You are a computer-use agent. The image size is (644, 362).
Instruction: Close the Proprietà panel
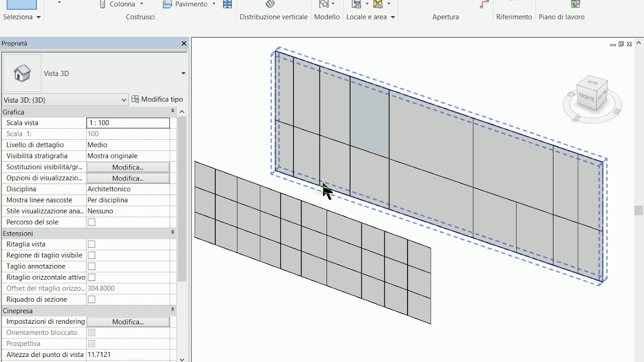point(184,44)
